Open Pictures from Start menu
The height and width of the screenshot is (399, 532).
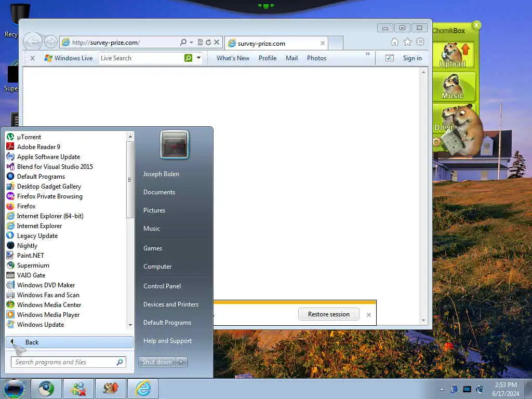point(154,210)
